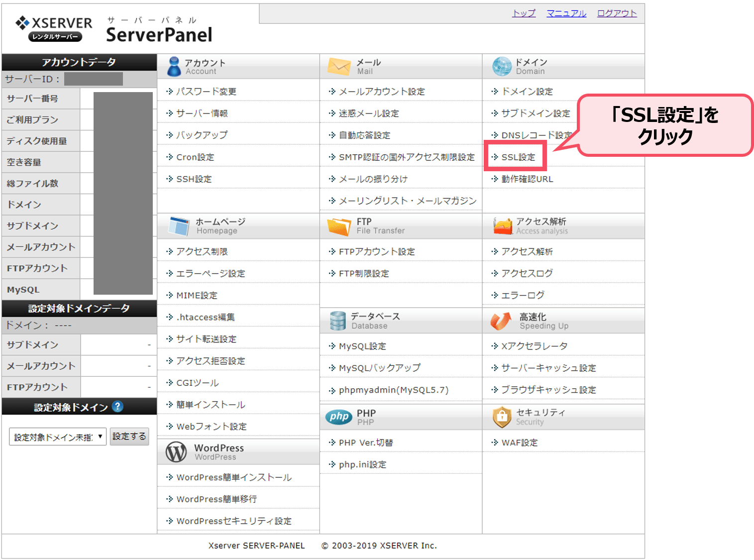The image size is (754, 560).
Task: Open アクセス解析 link
Action: pyautogui.click(x=527, y=252)
